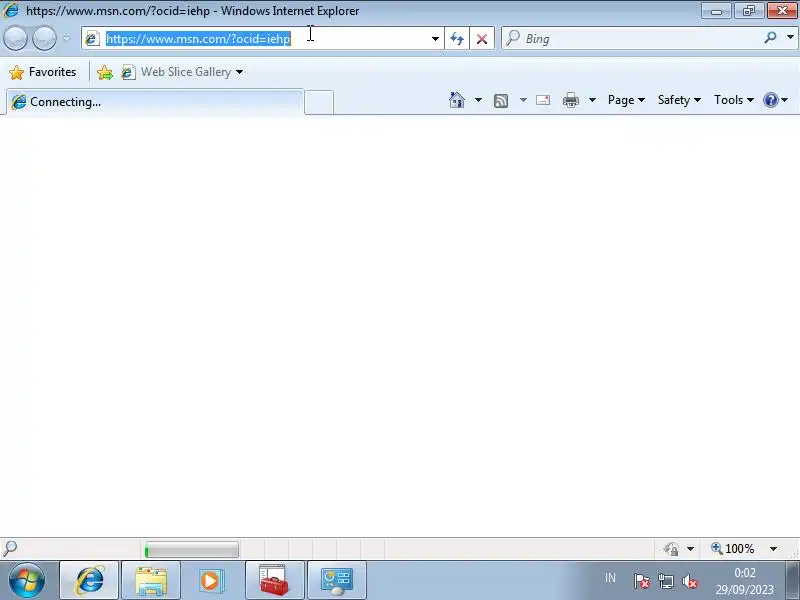Click the Help question mark icon

point(770,100)
